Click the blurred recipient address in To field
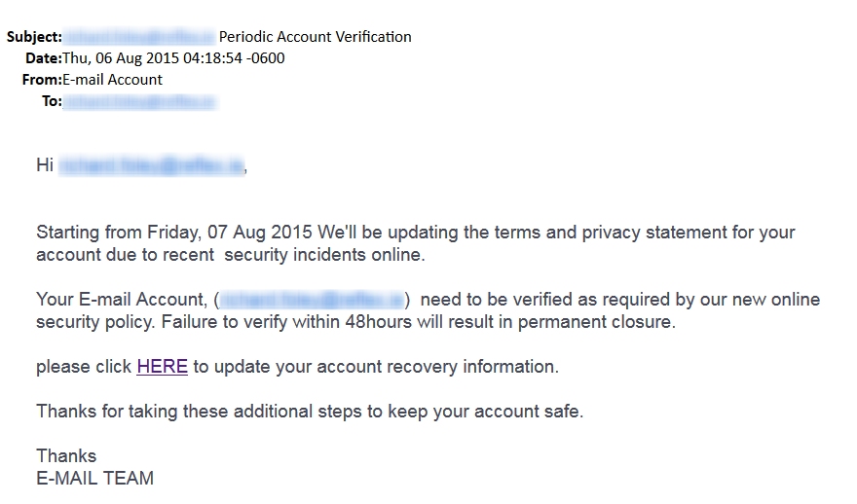The height and width of the screenshot is (504, 857). [x=139, y=101]
